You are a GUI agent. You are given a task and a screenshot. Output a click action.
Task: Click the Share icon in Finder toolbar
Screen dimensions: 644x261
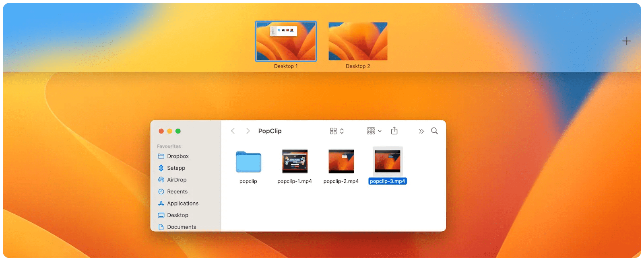394,131
